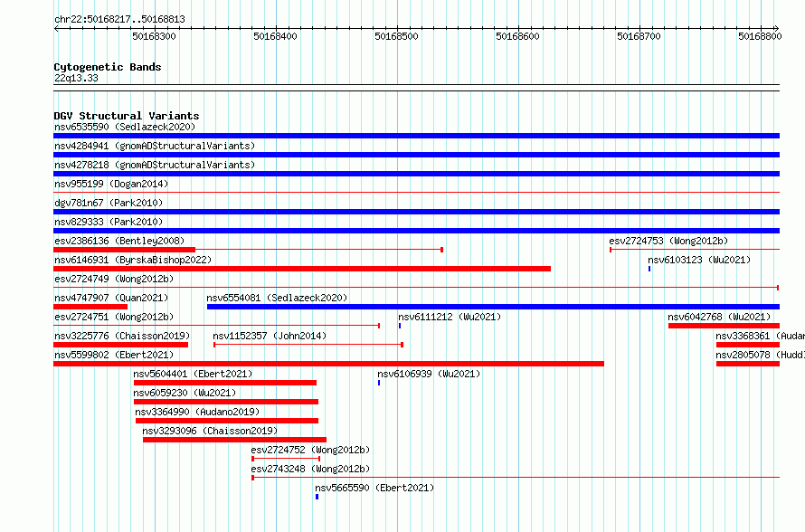Click the DGV Structural Variants track title

pyautogui.click(x=127, y=116)
